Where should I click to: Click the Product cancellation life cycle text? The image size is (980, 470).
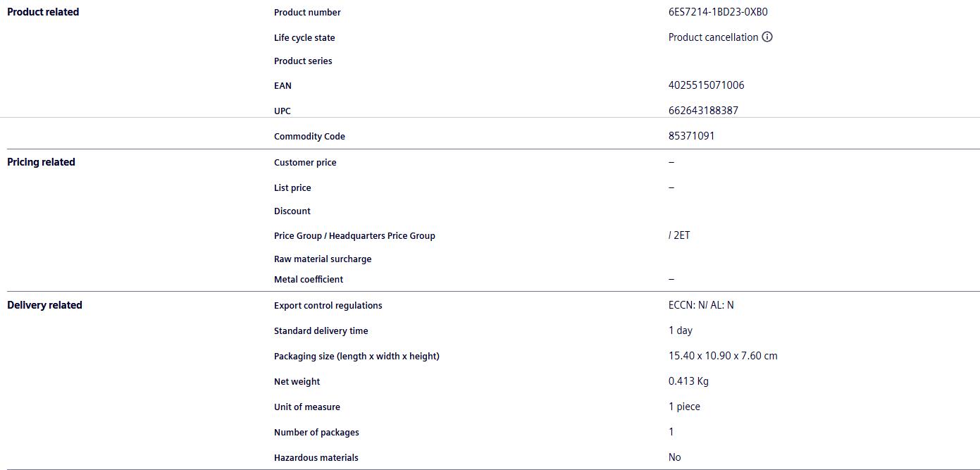(713, 37)
